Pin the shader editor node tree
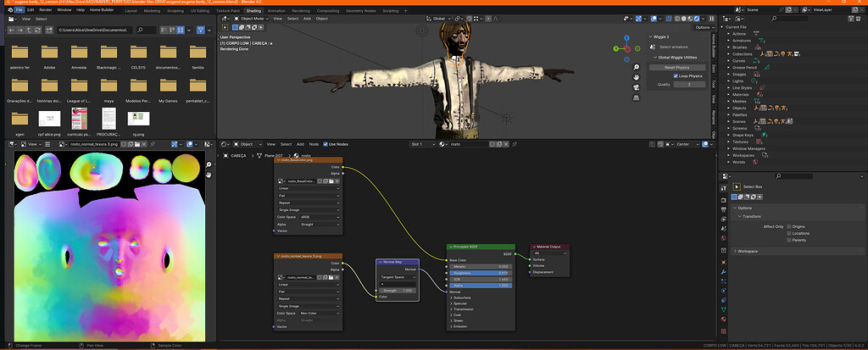The image size is (868, 350). 515,144
